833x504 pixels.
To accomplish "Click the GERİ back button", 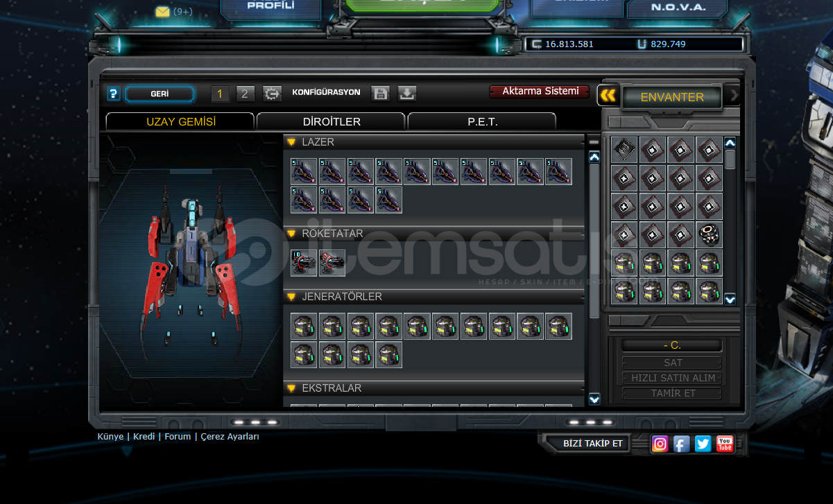I will (x=160, y=94).
